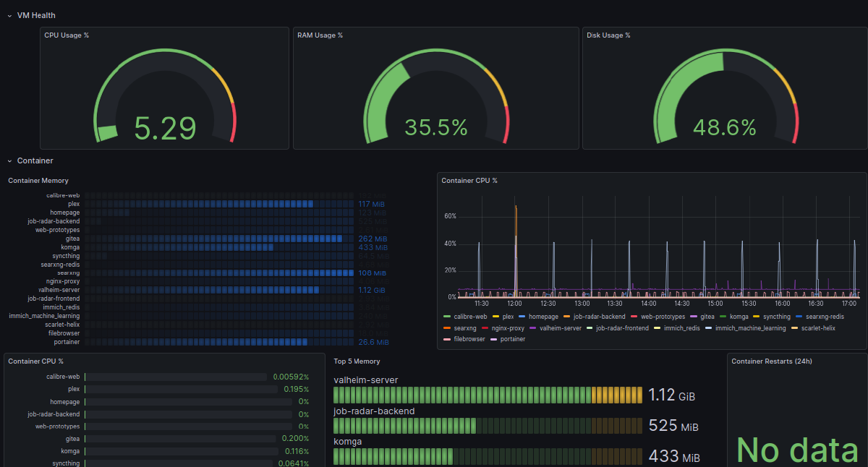Open the RAM Usage % panel title menu
The width and height of the screenshot is (868, 467).
pos(320,35)
